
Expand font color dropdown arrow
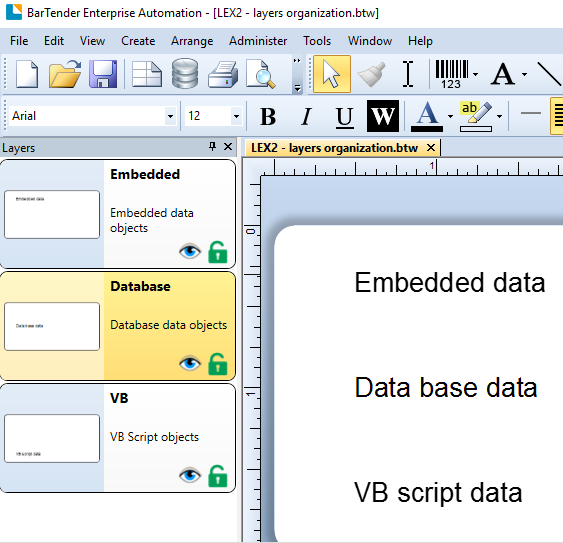(x=450, y=116)
